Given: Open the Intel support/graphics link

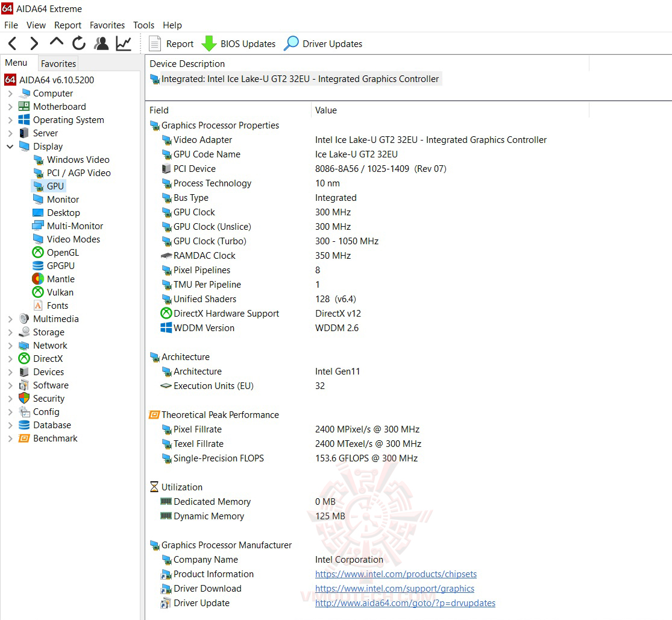Looking at the screenshot, I should click(x=395, y=589).
